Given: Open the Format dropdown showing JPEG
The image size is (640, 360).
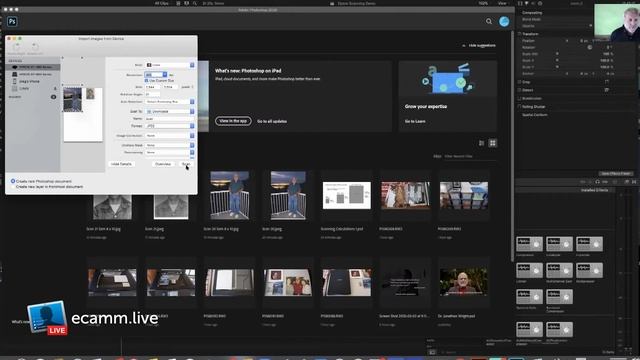Looking at the screenshot, I should pyautogui.click(x=170, y=126).
